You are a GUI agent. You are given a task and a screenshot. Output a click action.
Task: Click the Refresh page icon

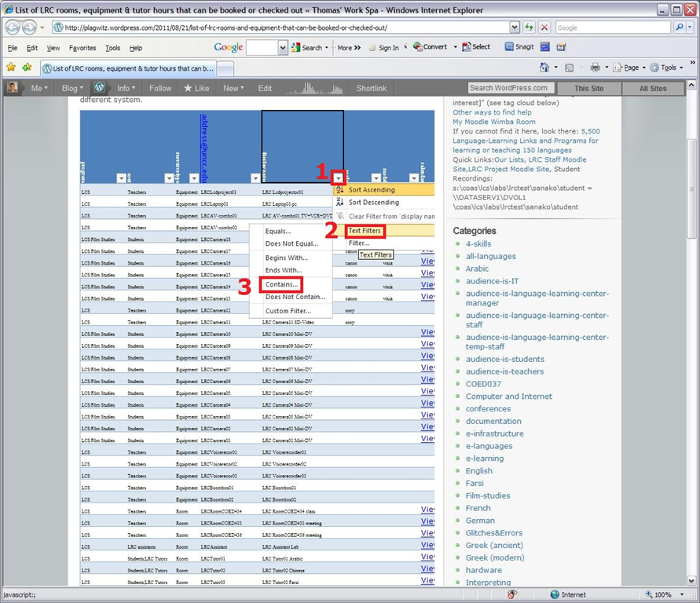tap(529, 27)
